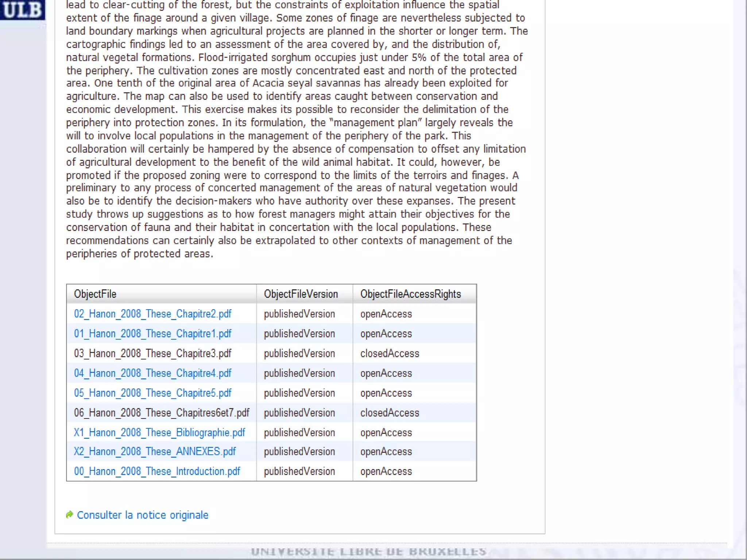747x560 pixels.
Task: Open 01_Hanon_2008_These_Chapitre1.pdf link
Action: pos(152,334)
